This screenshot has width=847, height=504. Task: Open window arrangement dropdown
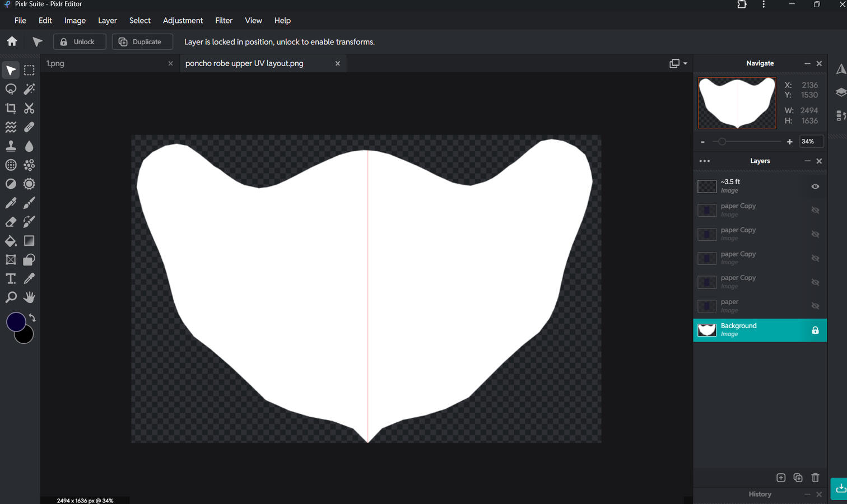[x=678, y=63]
